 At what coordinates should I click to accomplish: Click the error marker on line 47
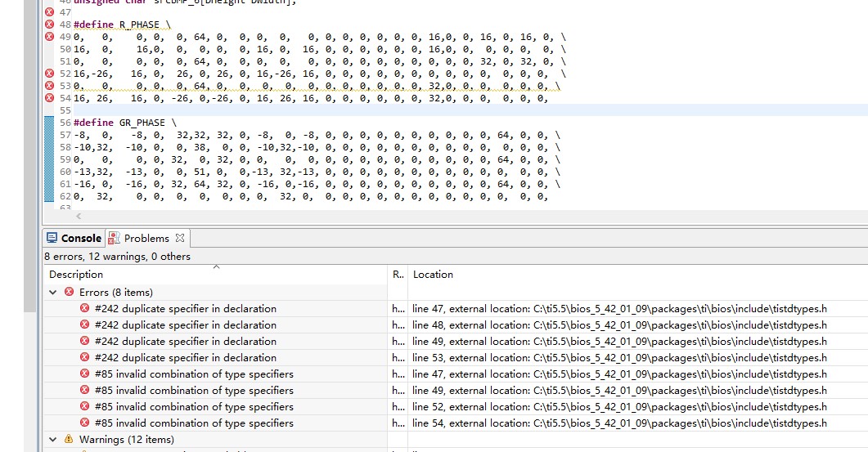(49, 12)
